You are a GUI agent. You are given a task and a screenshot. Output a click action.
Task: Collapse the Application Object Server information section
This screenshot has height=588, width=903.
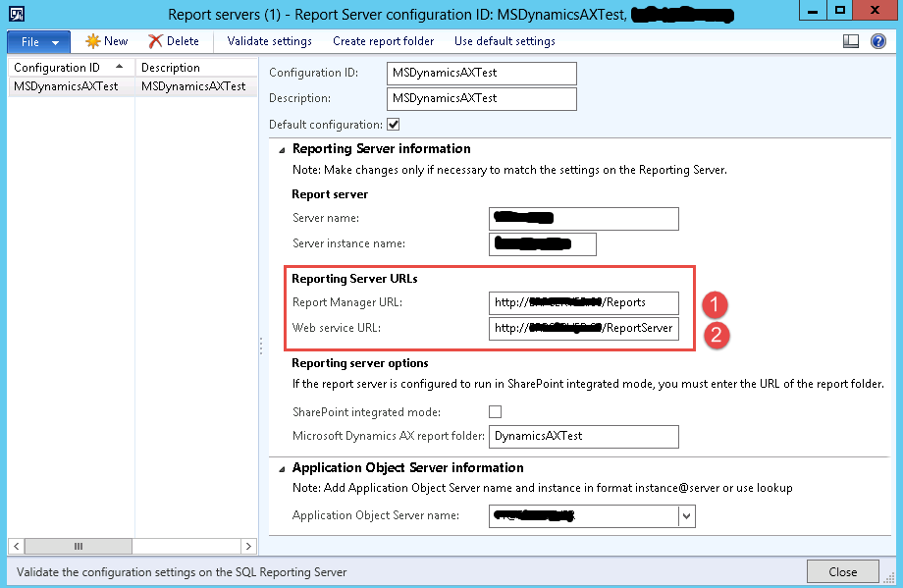pyautogui.click(x=280, y=467)
